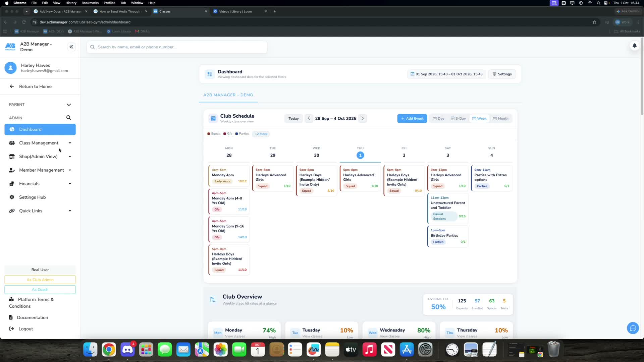Screen dimensions: 644x362
Task: Open Chrome's Bookmarks menu
Action: tap(90, 3)
